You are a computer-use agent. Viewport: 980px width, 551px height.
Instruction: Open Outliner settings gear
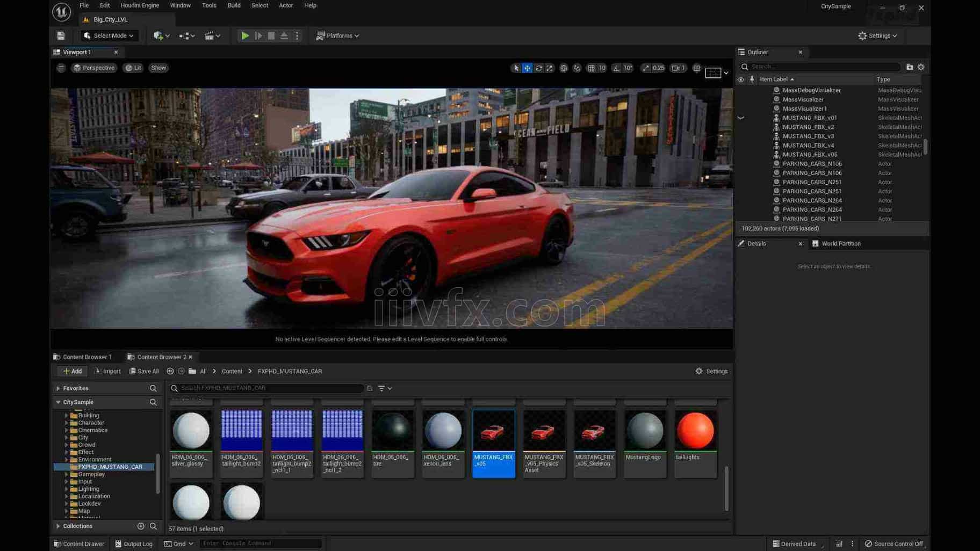pyautogui.click(x=921, y=67)
